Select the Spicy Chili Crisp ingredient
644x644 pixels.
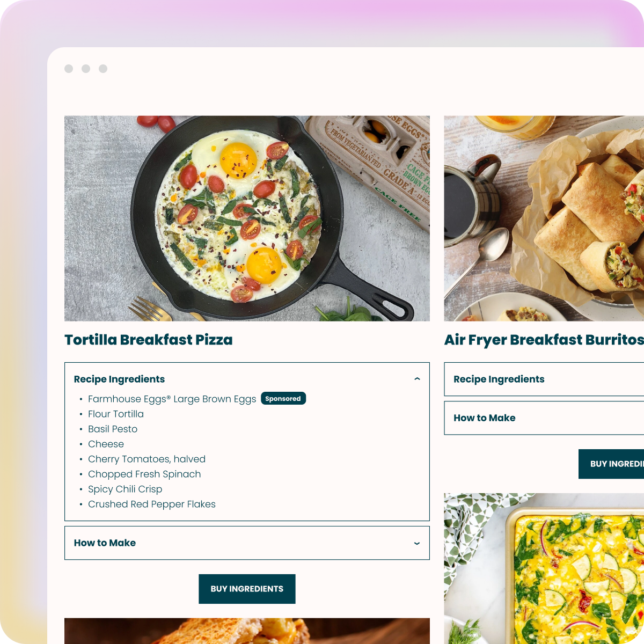(x=125, y=489)
